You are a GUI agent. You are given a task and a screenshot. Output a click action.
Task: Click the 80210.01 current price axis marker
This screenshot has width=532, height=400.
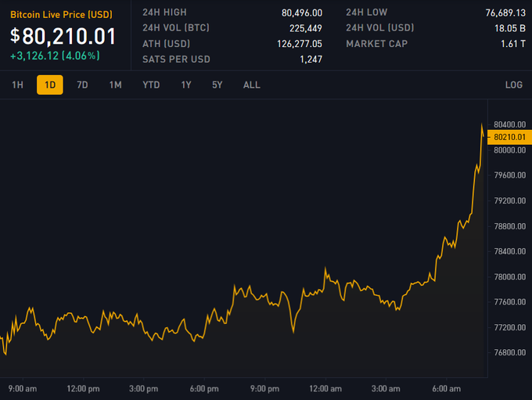[509, 137]
